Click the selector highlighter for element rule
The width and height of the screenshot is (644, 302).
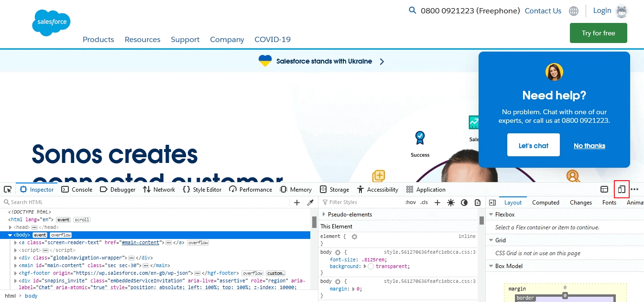coord(354,237)
